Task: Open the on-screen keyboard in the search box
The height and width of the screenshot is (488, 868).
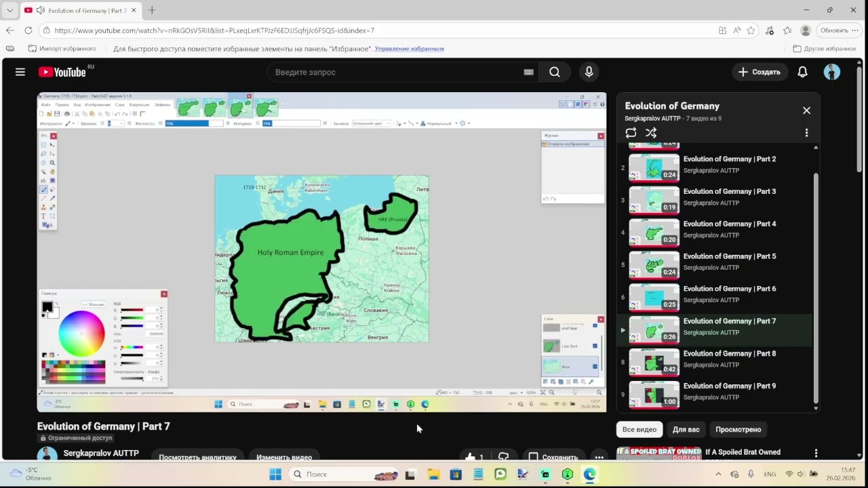Action: tap(529, 73)
